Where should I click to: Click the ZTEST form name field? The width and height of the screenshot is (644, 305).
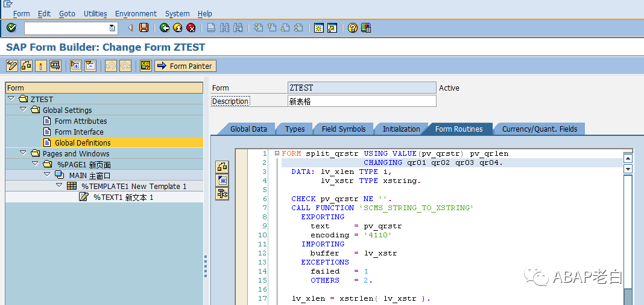(x=362, y=88)
